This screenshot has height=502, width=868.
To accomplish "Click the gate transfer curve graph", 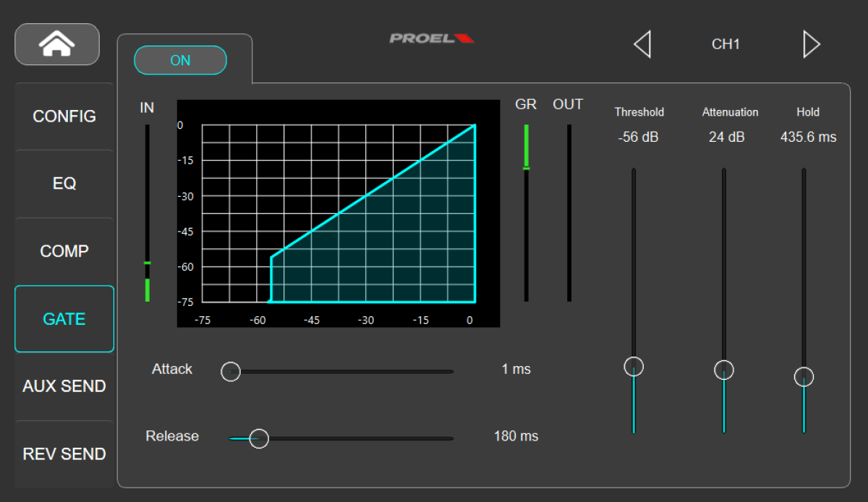I will tap(339, 213).
